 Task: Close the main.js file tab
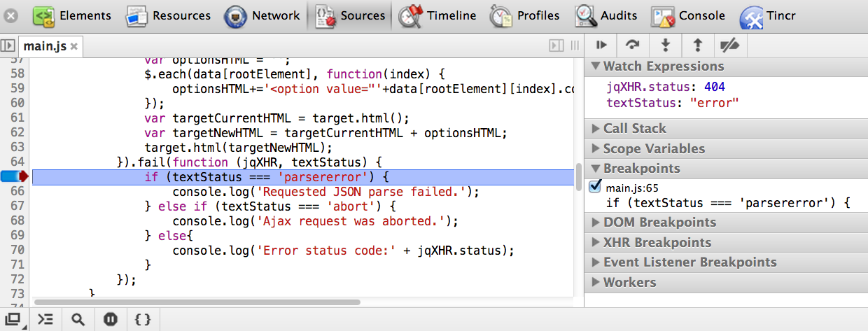[73, 47]
